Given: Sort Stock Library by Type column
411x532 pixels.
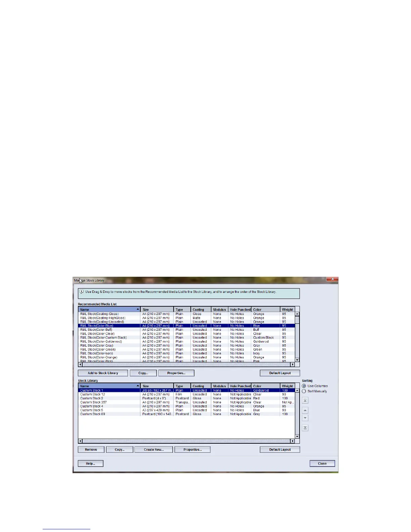Looking at the screenshot, I should [x=182, y=386].
